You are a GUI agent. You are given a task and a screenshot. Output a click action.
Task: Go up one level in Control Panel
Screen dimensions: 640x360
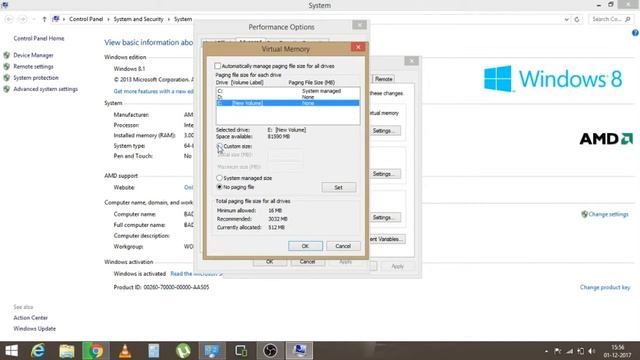tap(44, 19)
